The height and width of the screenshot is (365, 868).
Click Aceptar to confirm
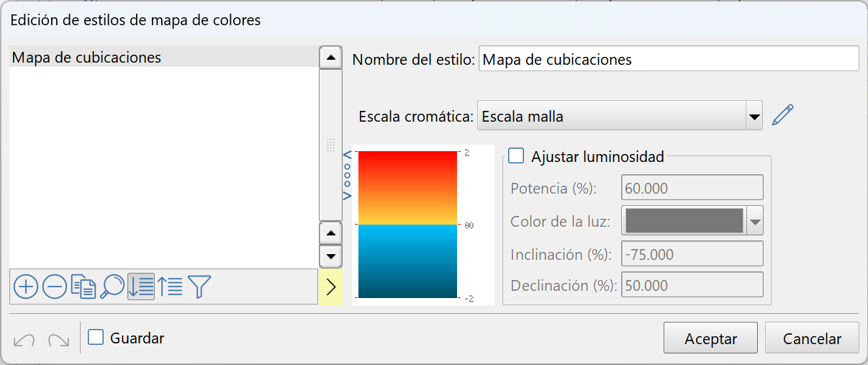point(710,338)
